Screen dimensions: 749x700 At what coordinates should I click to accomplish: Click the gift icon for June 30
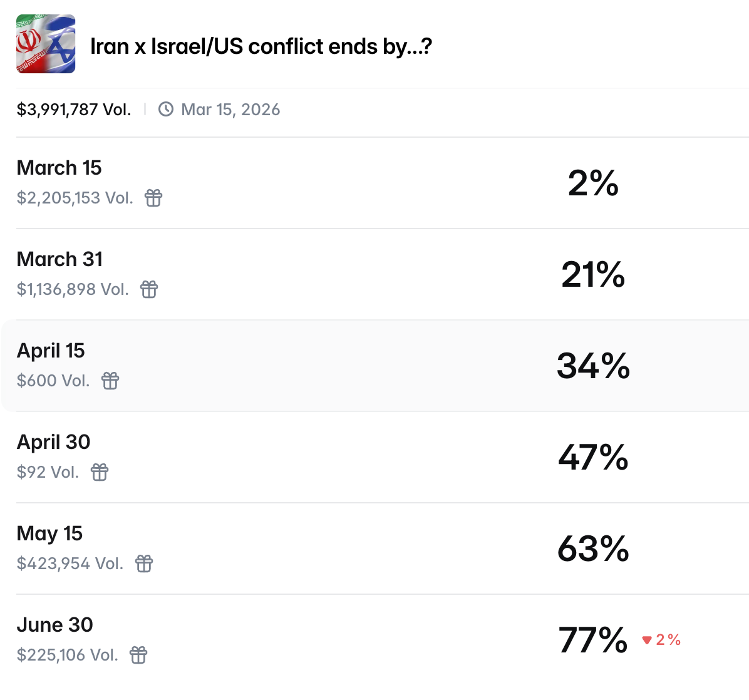coord(138,655)
